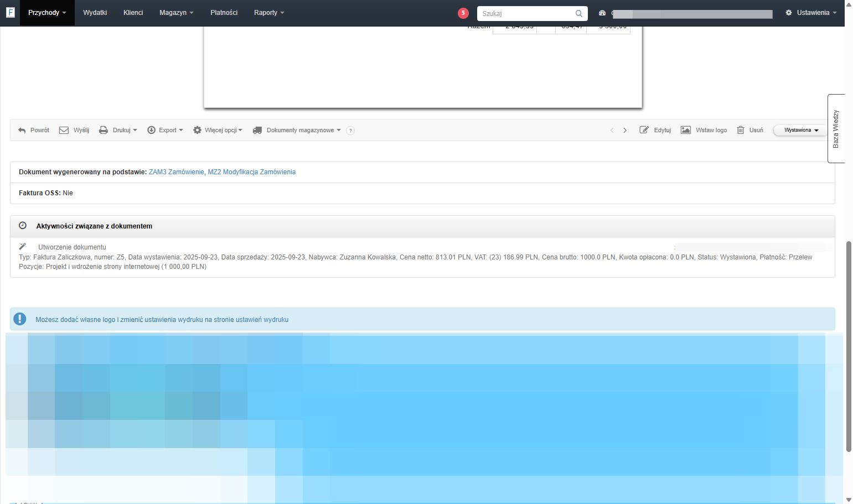
Task: Go to next document with right chevron
Action: (x=625, y=130)
